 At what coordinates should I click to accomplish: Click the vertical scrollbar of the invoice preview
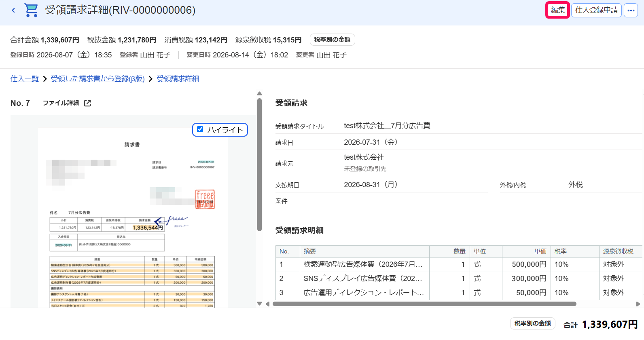click(260, 165)
